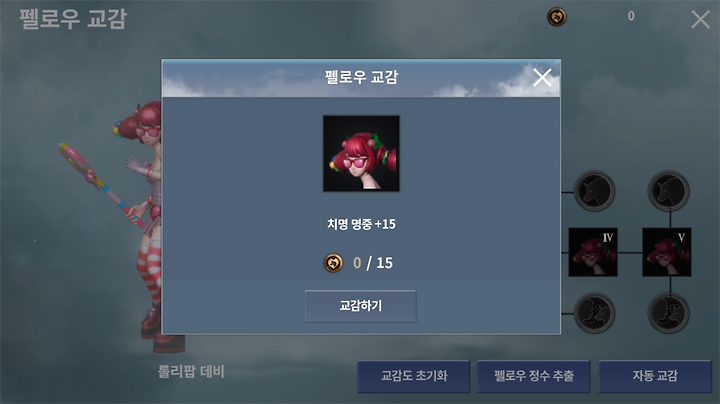Click the 펠로우 교감 dialog title

point(361,77)
